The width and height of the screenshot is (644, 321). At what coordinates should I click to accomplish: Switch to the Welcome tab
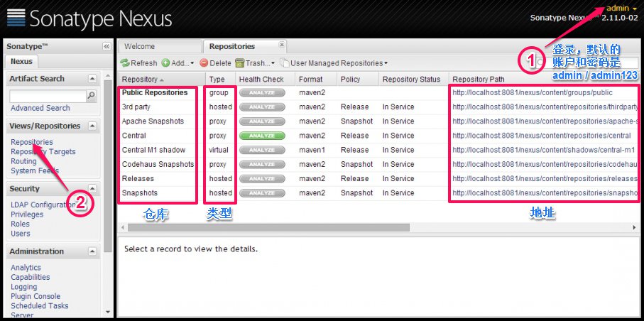pyautogui.click(x=160, y=46)
